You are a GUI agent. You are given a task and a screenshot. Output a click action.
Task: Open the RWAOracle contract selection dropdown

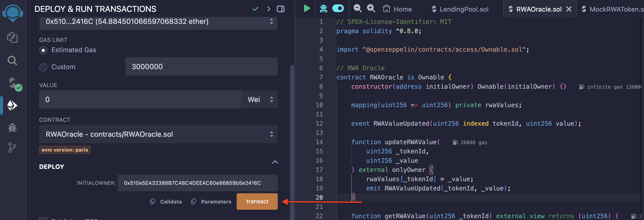point(158,134)
